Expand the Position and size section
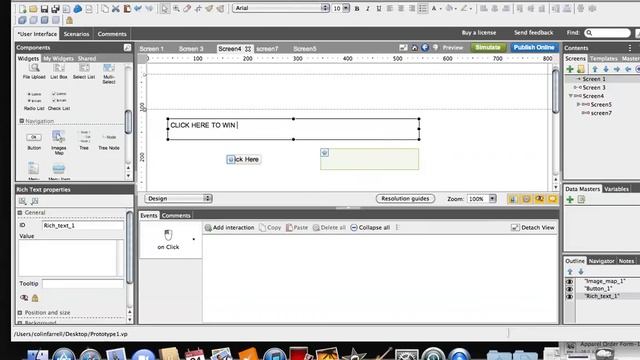The image size is (640, 360). (x=20, y=312)
